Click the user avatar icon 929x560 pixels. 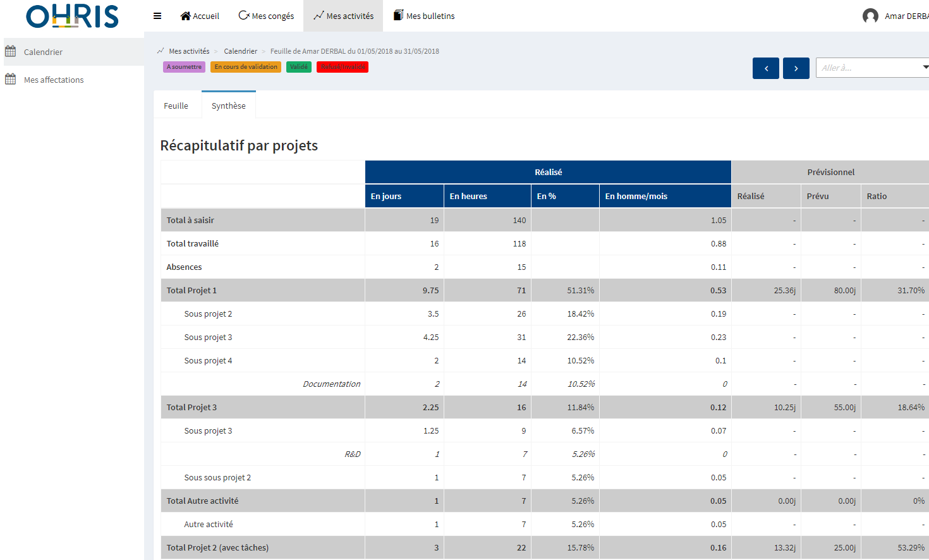tap(870, 16)
